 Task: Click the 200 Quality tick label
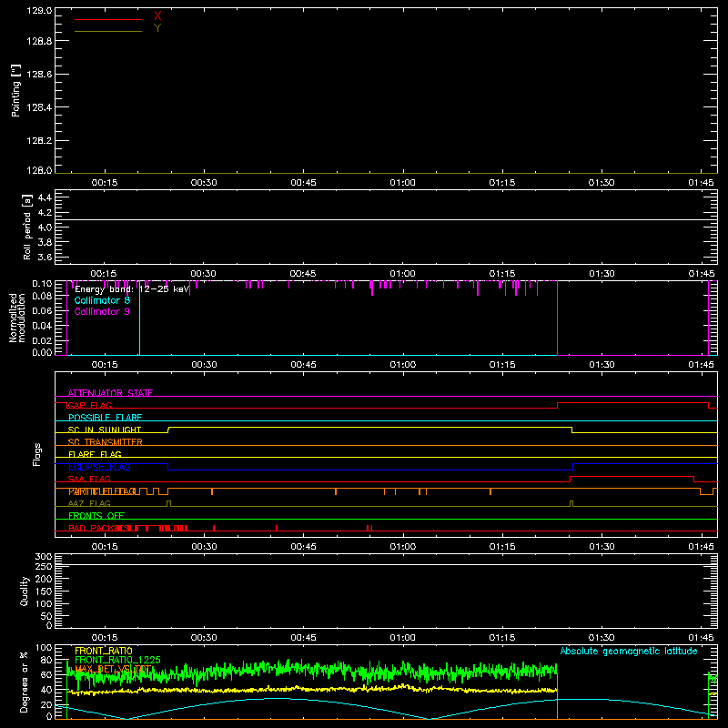point(44,579)
